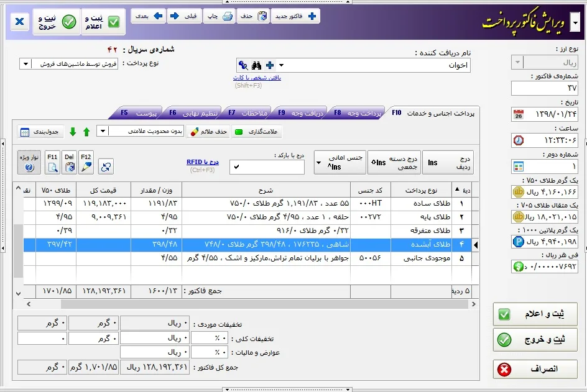Click the refresh arrows icon beside F12
Viewport: 587px width, 392px height.
(106, 166)
